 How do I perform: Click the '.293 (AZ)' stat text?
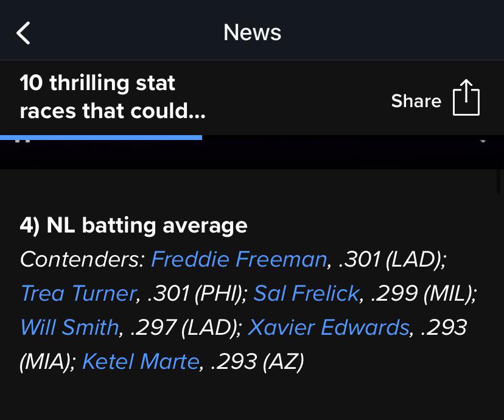pyautogui.click(x=257, y=362)
